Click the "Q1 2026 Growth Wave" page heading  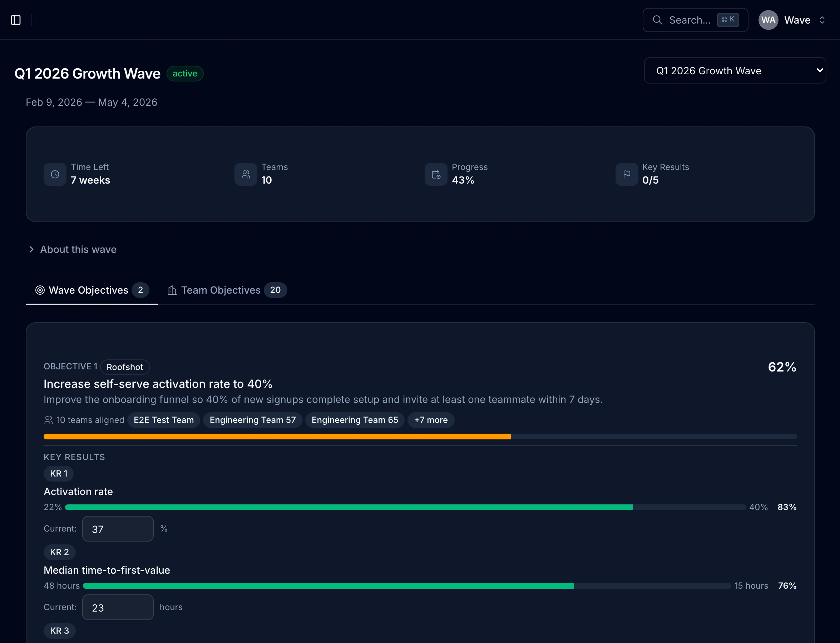click(x=87, y=74)
